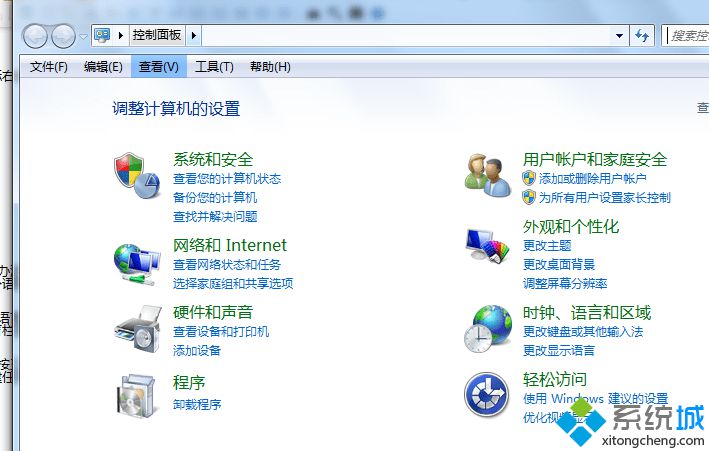The width and height of the screenshot is (709, 451).
Task: Expand the address bar history dropdown arrow
Action: [619, 35]
